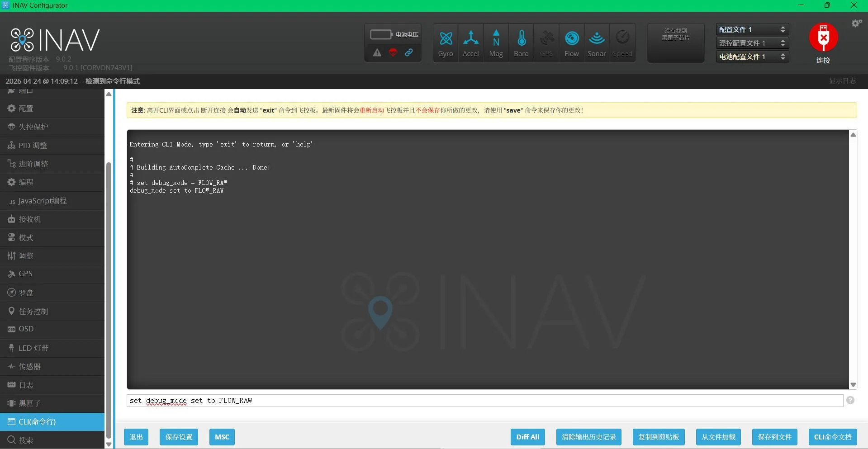This screenshot has height=449, width=868.
Task: Open the 失控保护 failsafe tab
Action: [52, 127]
